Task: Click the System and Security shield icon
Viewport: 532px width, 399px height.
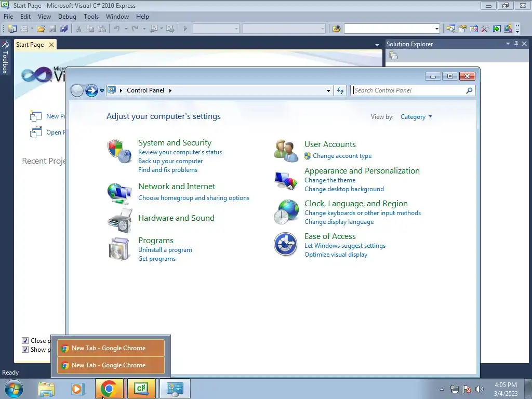Action: point(119,151)
